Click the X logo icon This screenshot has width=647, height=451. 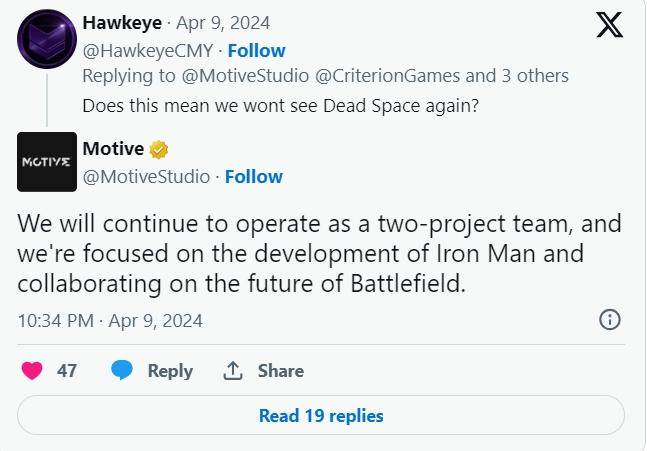coord(609,25)
